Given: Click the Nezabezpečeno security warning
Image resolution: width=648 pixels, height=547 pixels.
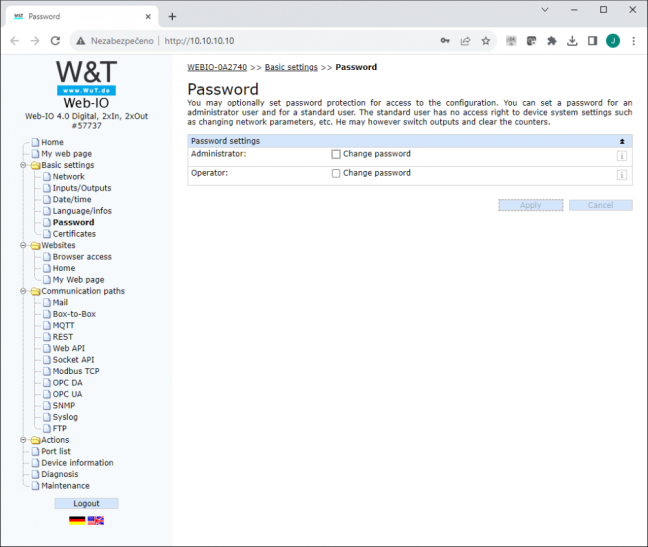Looking at the screenshot, I should (x=115, y=41).
